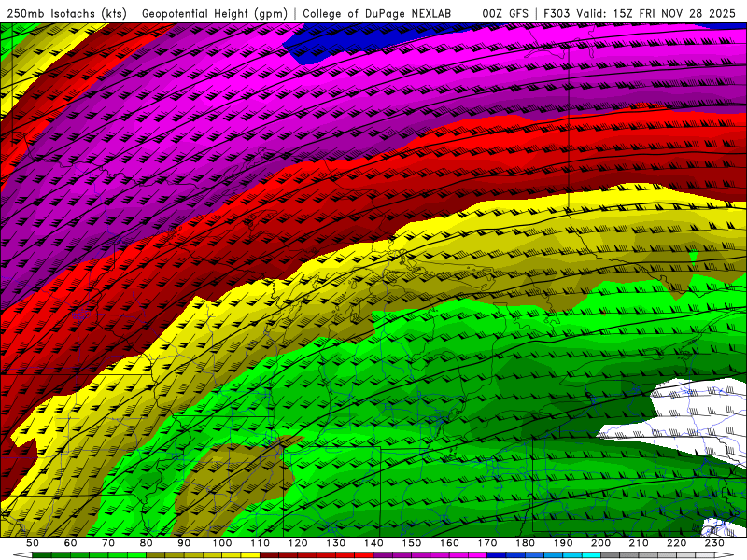Click the 80 value on the color scale

pos(147,543)
